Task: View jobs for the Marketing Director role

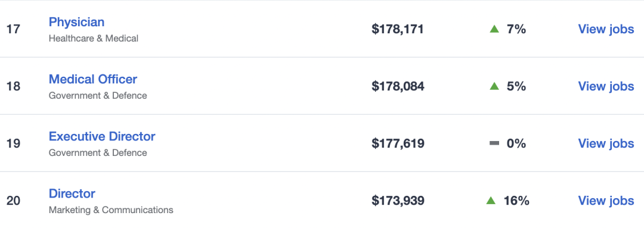Action: coord(606,201)
